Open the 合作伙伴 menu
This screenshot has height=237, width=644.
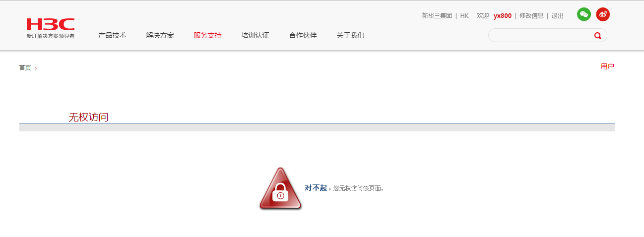click(x=303, y=35)
